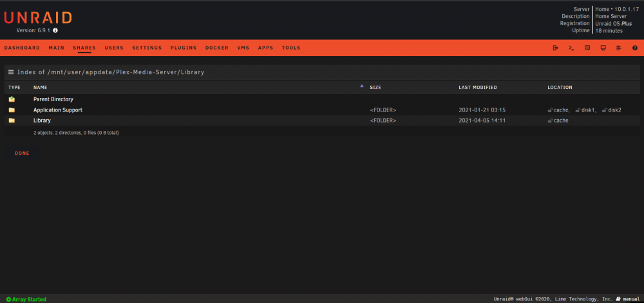Image resolution: width=644 pixels, height=303 pixels.
Task: Open the Settings tab
Action: (x=147, y=48)
